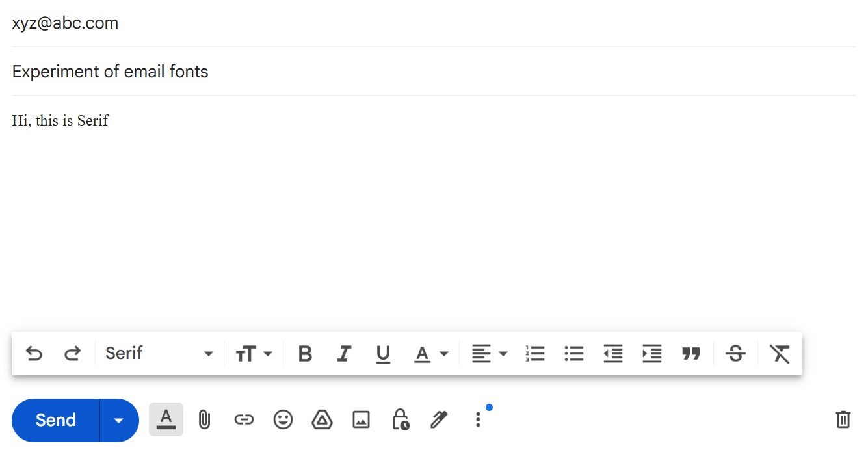Toggle underline formatting
The image size is (868, 450).
[x=383, y=353]
